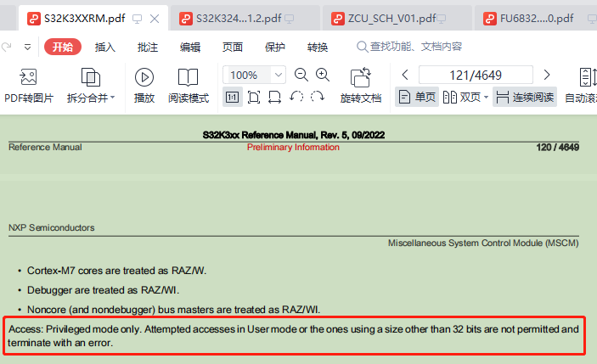Expand 双页 options dropdown arrow
The width and height of the screenshot is (597, 364).
click(x=486, y=98)
